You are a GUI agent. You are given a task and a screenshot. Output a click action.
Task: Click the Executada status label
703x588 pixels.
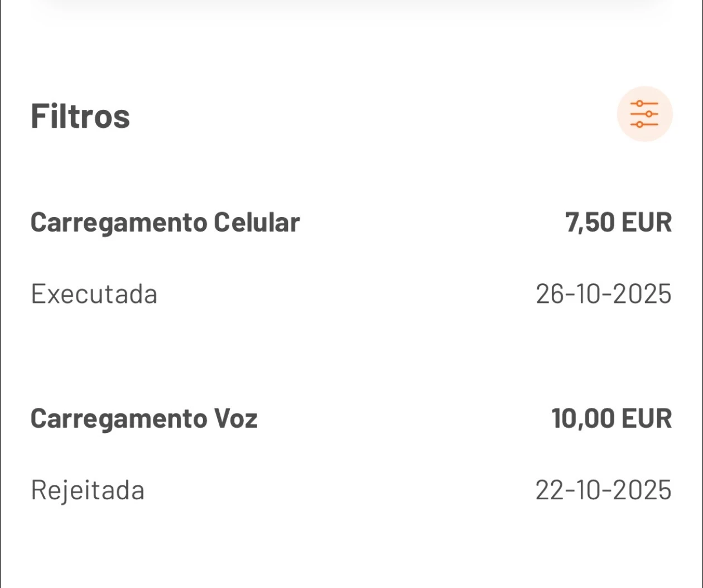pyautogui.click(x=94, y=294)
